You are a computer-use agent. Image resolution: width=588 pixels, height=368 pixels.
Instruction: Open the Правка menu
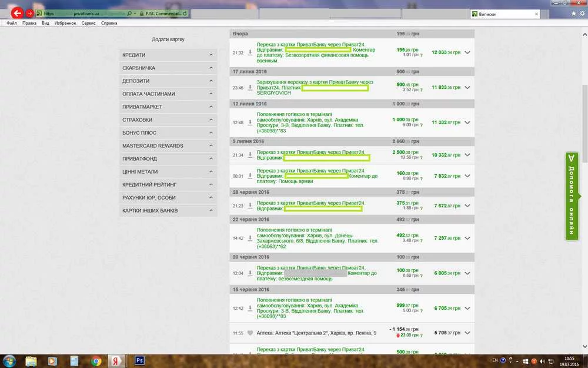[29, 24]
